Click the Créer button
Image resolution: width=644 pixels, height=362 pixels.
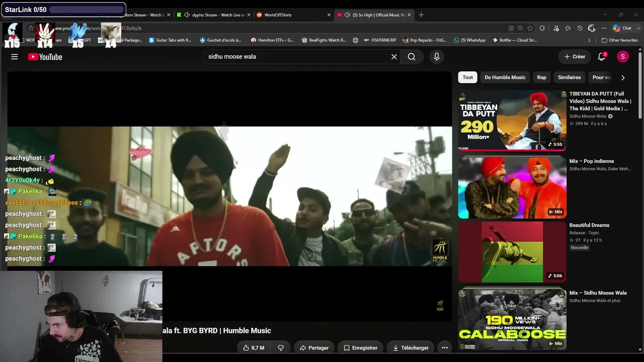[575, 57]
